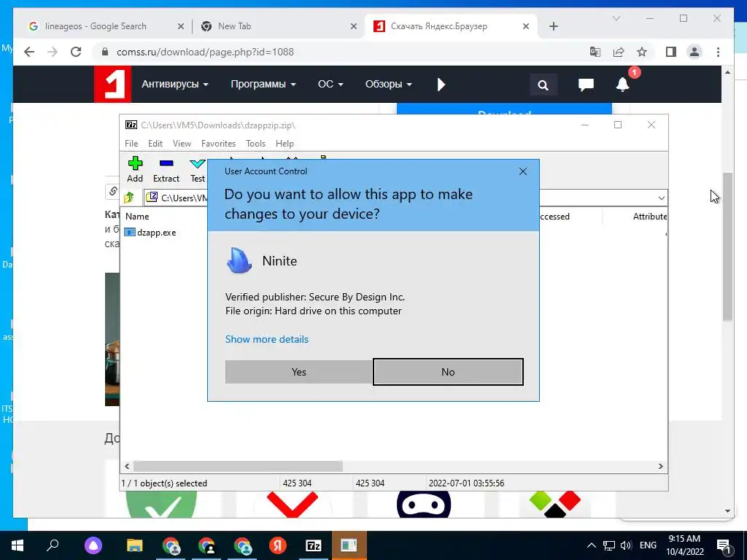747x560 pixels.
Task: Close the lineageos Google Search tab
Action: 181,26
